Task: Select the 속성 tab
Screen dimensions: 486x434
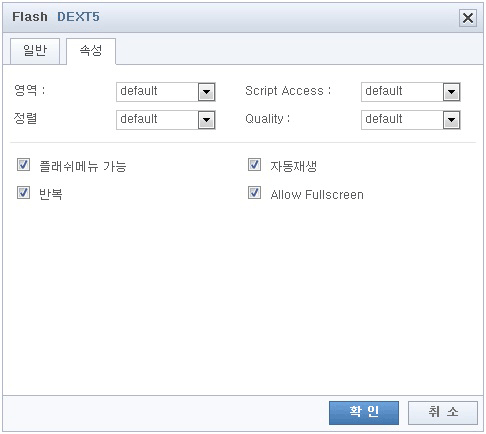Action: [91, 51]
